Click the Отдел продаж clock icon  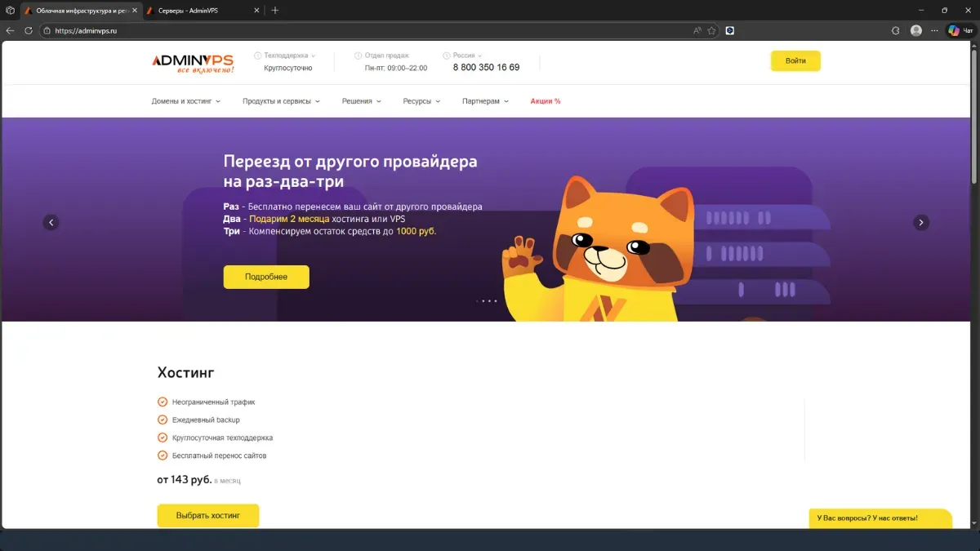[x=358, y=56]
